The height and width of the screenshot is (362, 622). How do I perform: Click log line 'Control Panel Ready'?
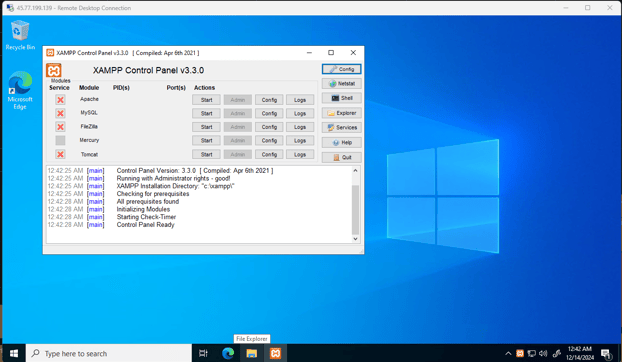tap(145, 225)
